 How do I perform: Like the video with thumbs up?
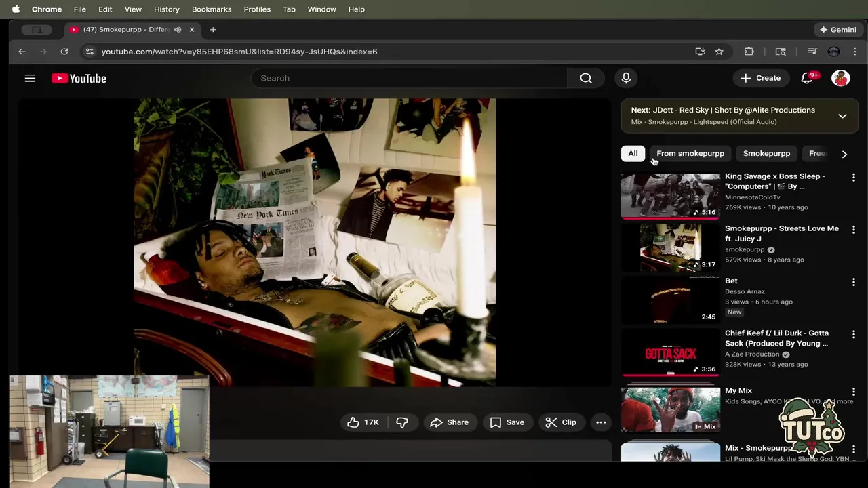pyautogui.click(x=363, y=422)
